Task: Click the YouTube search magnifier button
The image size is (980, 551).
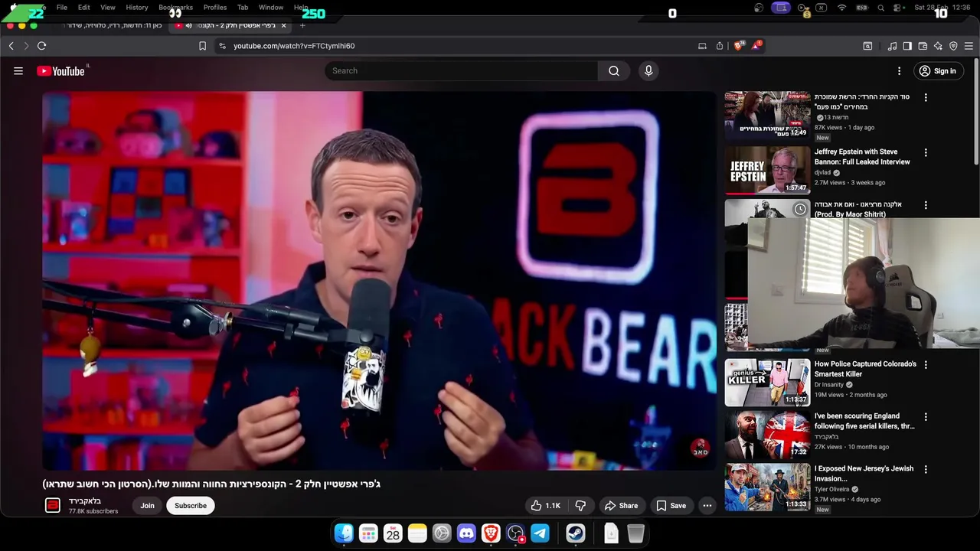Action: click(x=613, y=70)
